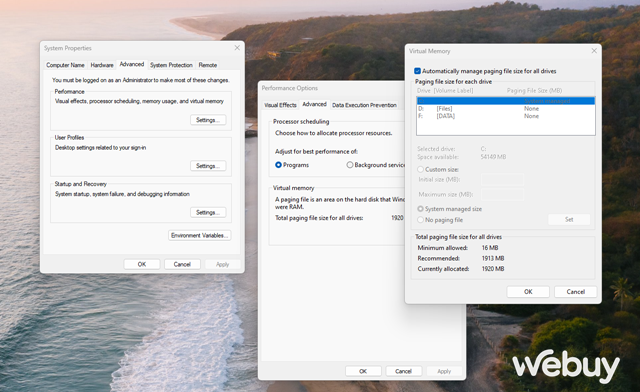Click Space available 54149 MB value
This screenshot has height=392, width=640.
click(493, 157)
